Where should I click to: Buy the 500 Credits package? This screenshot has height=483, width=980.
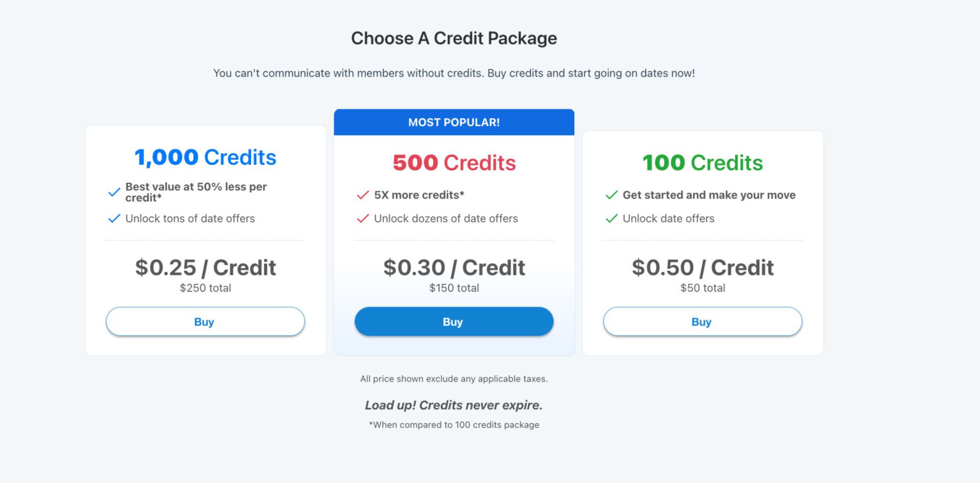(x=454, y=322)
